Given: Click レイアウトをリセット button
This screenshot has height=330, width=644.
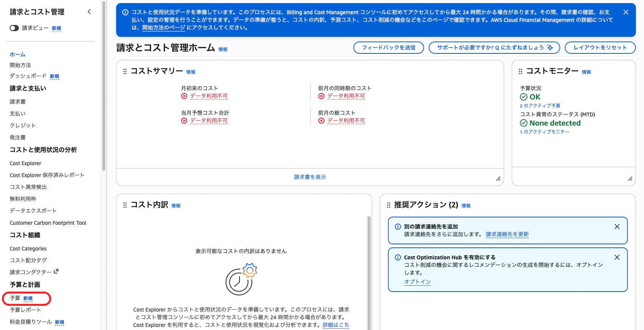Looking at the screenshot, I should pyautogui.click(x=600, y=48).
